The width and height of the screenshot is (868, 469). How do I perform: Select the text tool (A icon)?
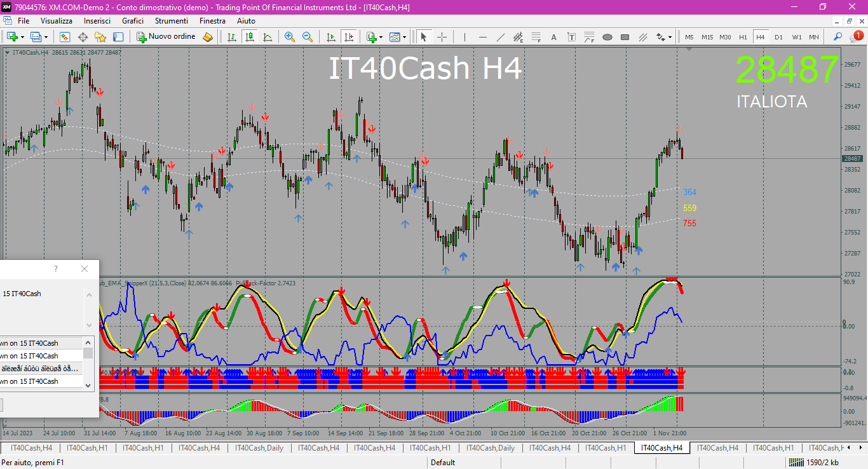pyautogui.click(x=553, y=37)
